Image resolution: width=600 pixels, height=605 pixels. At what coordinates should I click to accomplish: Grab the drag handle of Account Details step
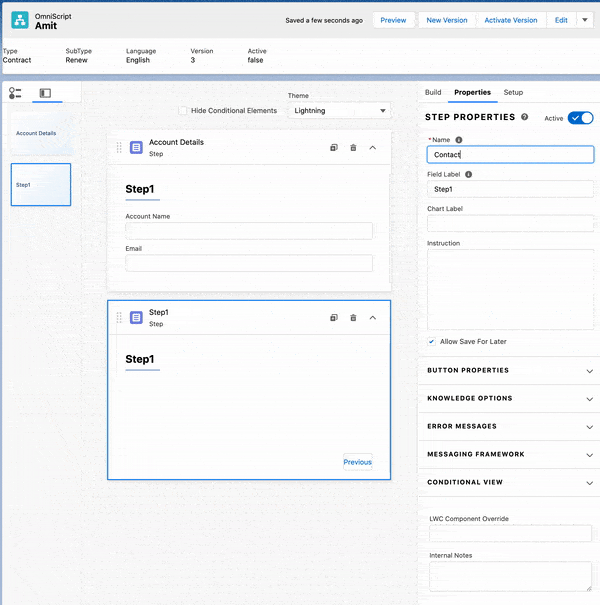click(119, 148)
